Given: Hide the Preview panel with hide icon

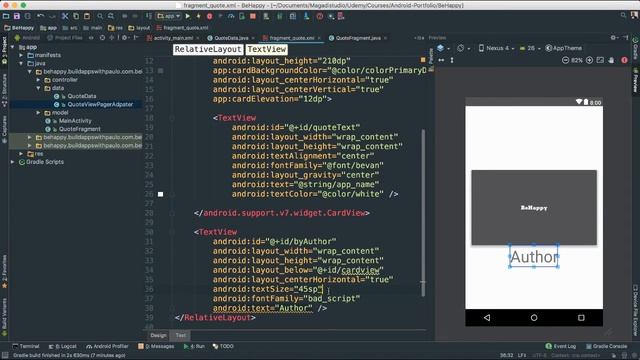Looking at the screenshot, I should coord(626,38).
